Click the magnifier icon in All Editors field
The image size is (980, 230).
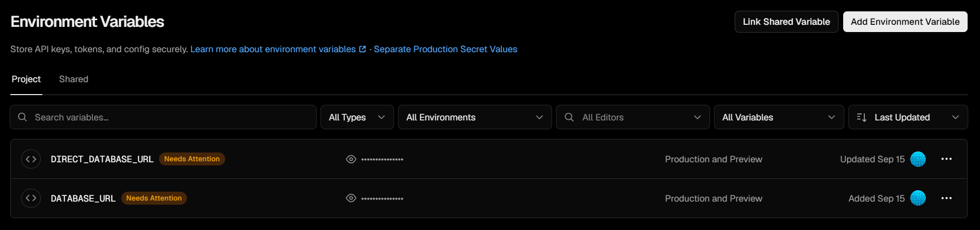[x=569, y=117]
